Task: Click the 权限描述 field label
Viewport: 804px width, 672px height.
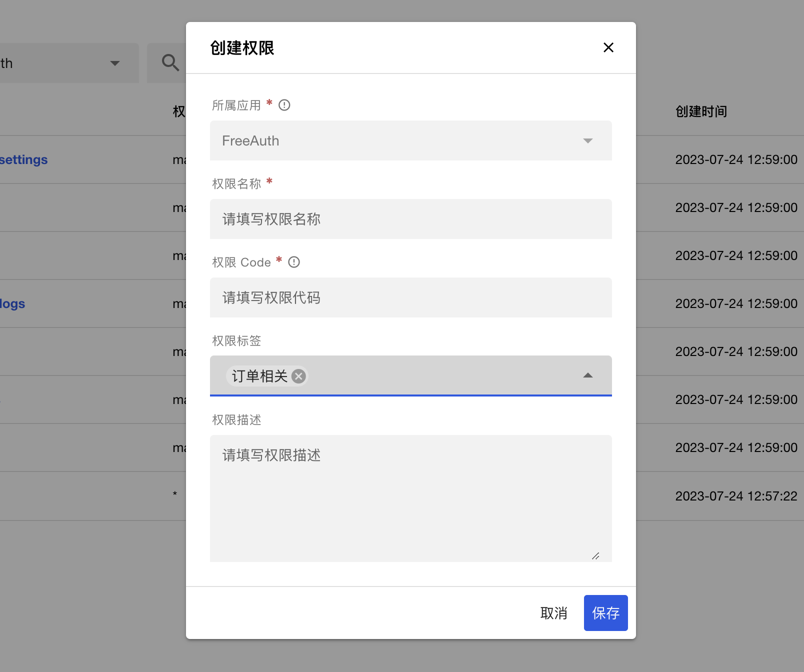Action: [x=236, y=420]
